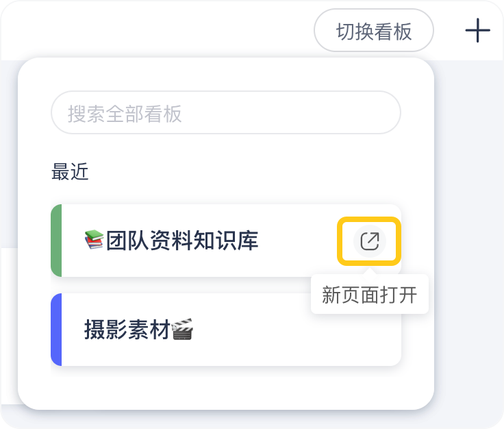
Task: Click the 团队资料知识库 title text
Action: pos(181,241)
